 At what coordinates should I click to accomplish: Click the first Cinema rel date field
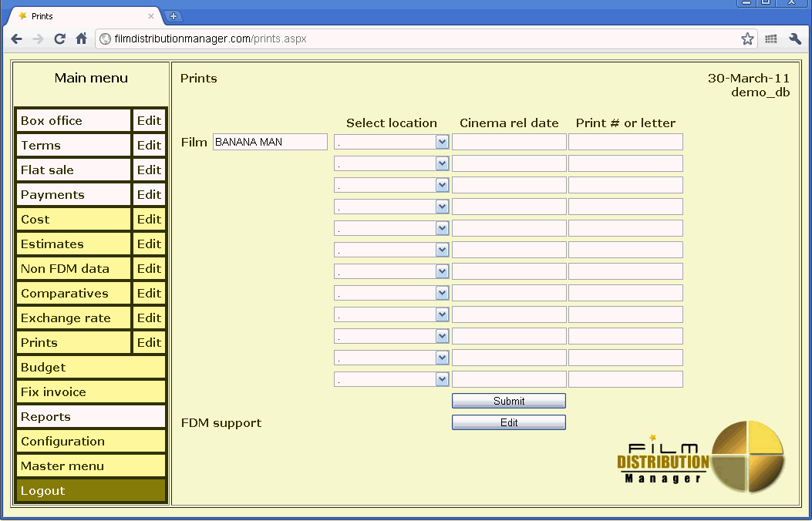(509, 142)
